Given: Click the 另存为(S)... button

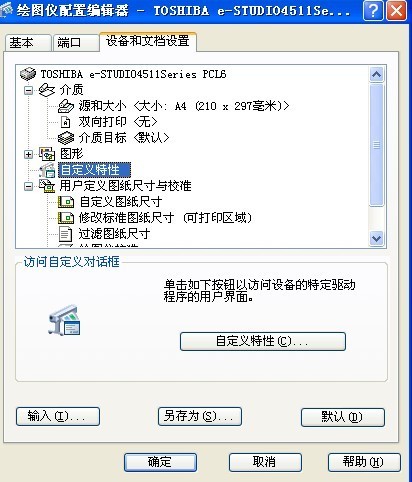Looking at the screenshot, I should coord(199,417).
